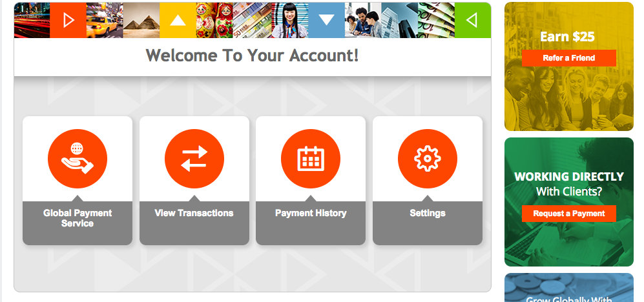Click the yellow upward triangle banner tile

pos(178,20)
